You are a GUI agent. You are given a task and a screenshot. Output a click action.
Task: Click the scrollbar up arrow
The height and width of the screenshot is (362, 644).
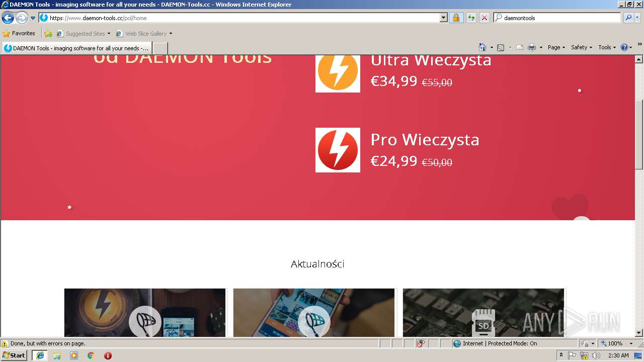(x=639, y=59)
